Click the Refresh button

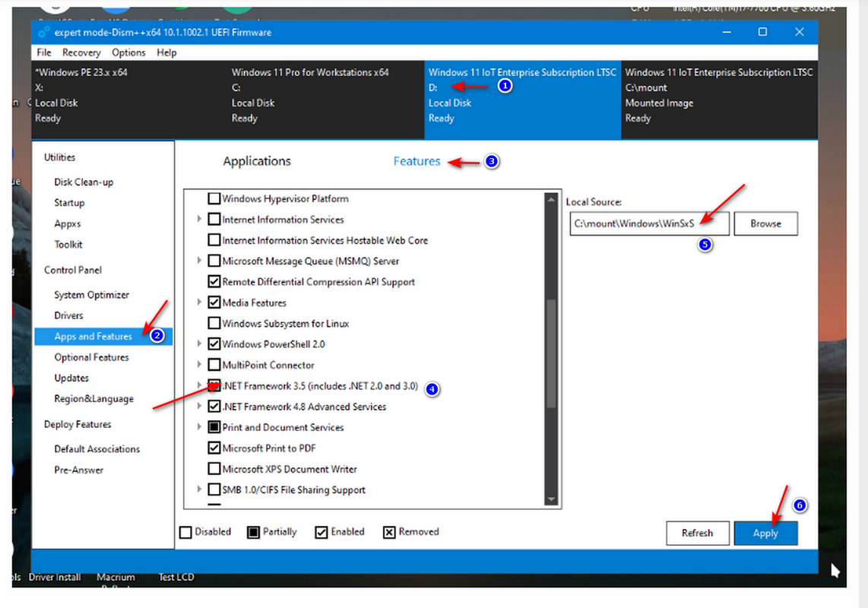[x=698, y=534]
